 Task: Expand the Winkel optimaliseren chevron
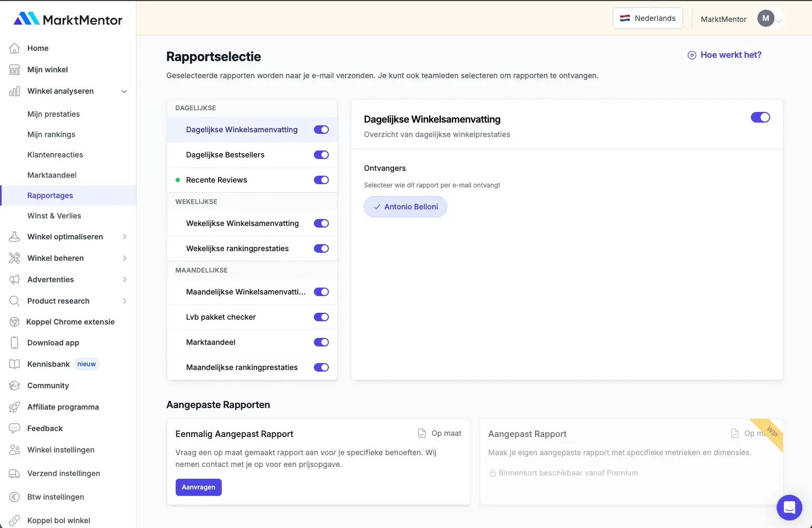[x=124, y=237]
